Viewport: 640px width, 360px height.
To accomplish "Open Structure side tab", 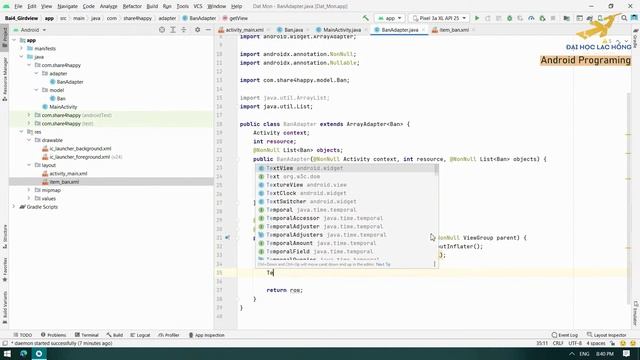I will (x=4, y=237).
